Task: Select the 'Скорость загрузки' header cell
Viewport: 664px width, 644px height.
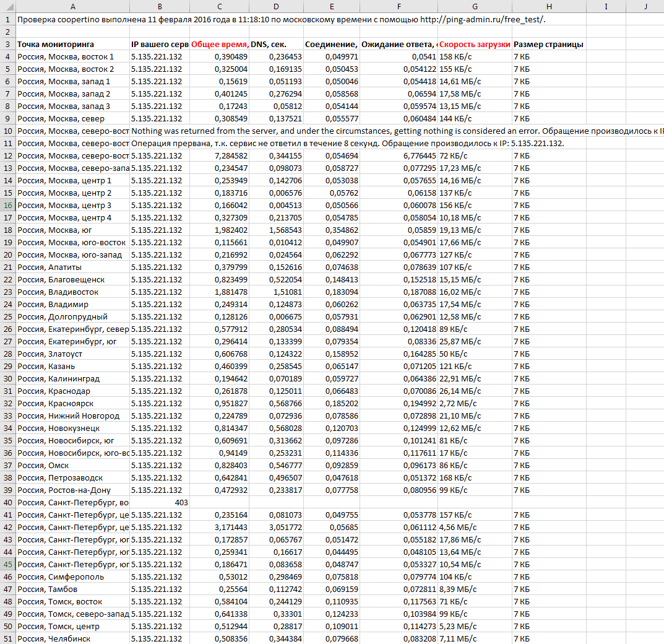Action: coord(475,44)
